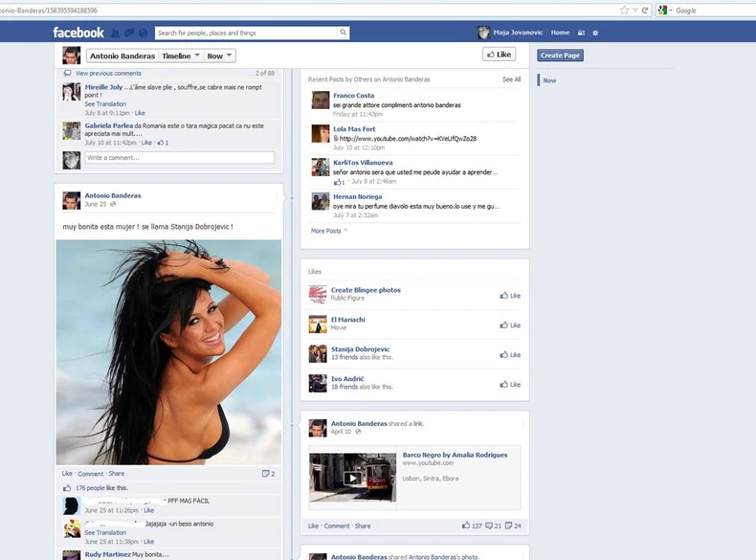Like the El Mariachi movie page
Image resolution: width=756 pixels, height=560 pixels.
(x=510, y=325)
